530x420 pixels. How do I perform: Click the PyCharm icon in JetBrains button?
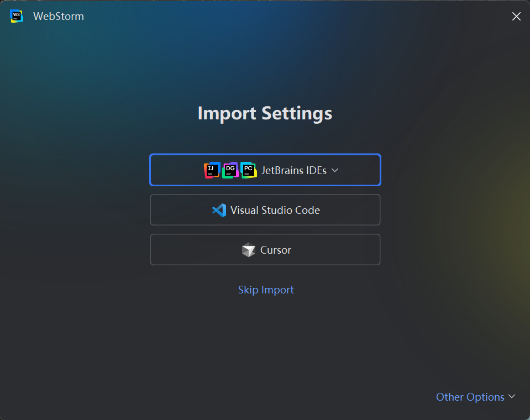coord(249,170)
